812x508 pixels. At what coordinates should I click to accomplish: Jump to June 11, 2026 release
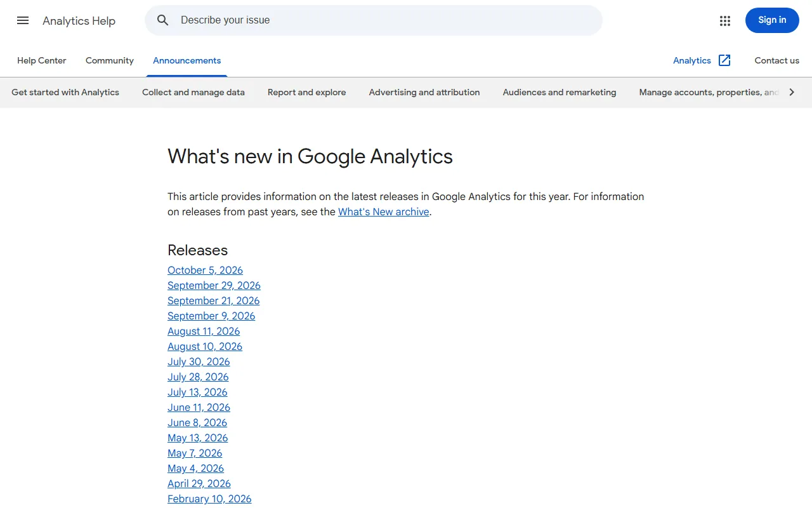click(199, 407)
